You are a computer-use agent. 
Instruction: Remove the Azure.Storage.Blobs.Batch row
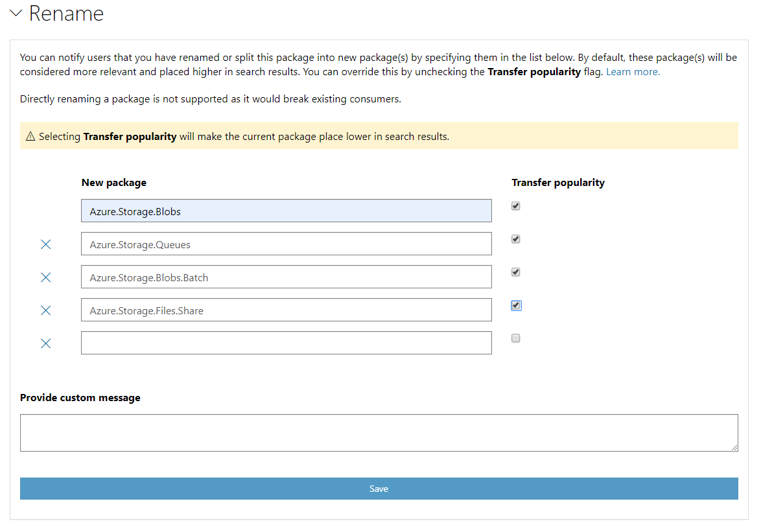click(x=45, y=277)
